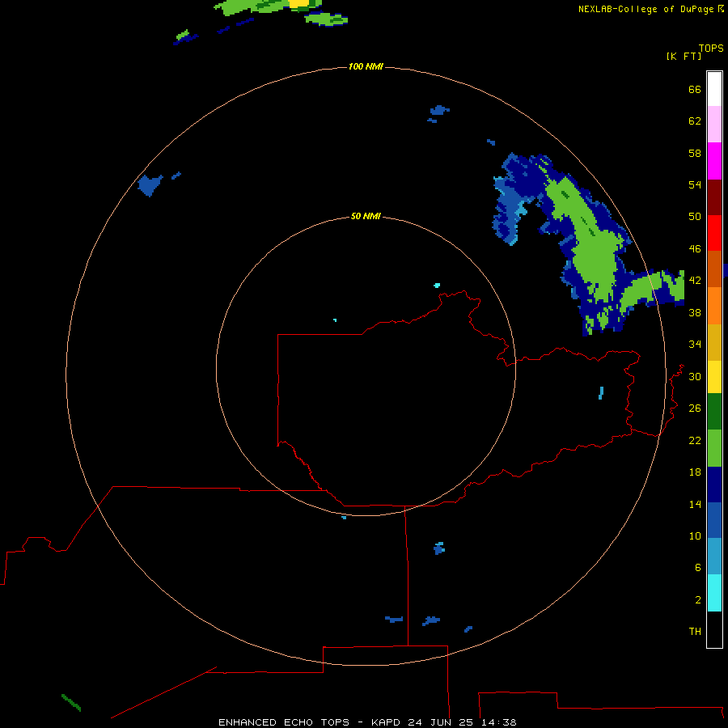Screen dimensions: 728x728
Task: Click the "100 NMI" range ring label
Action: pyautogui.click(x=366, y=66)
